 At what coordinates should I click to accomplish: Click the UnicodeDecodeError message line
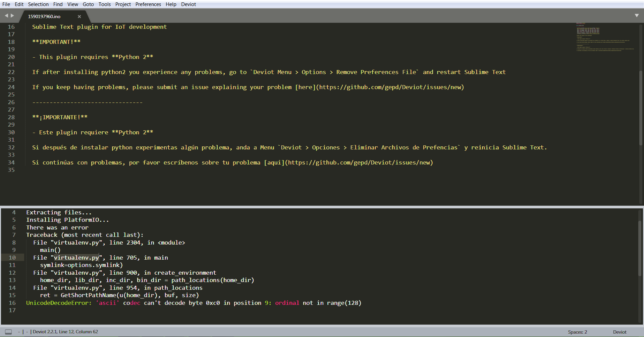pyautogui.click(x=194, y=303)
